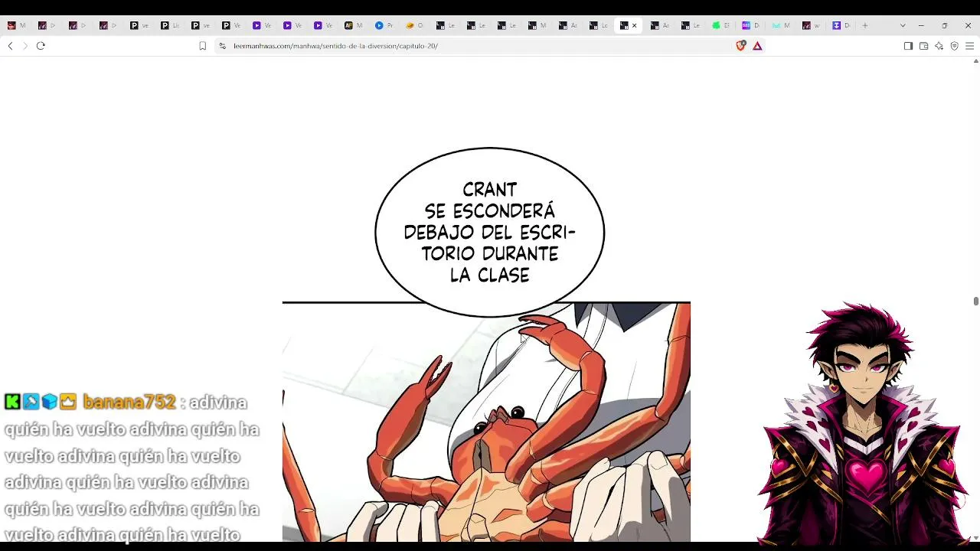
Task: Open the browser main hamburger menu
Action: pos(969,46)
